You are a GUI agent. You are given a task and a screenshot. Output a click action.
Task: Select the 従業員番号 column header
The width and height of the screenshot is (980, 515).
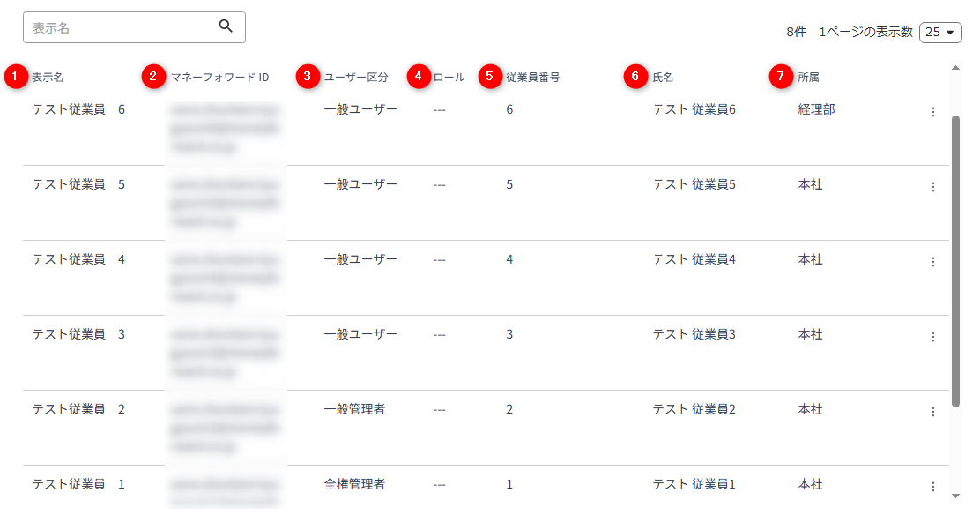pyautogui.click(x=532, y=77)
